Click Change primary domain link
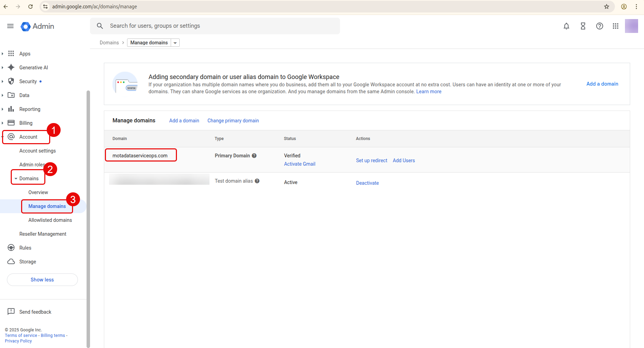Screen dimensions: 644x348 233,121
